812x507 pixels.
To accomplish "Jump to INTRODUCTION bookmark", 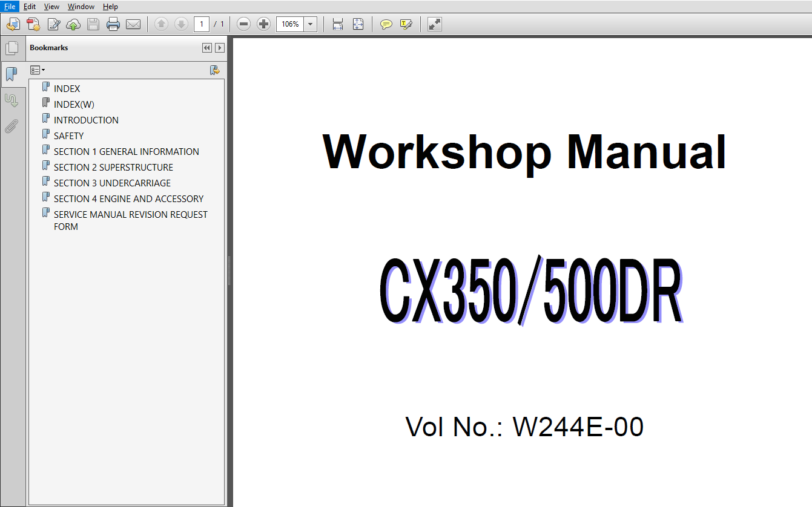I will pyautogui.click(x=86, y=120).
